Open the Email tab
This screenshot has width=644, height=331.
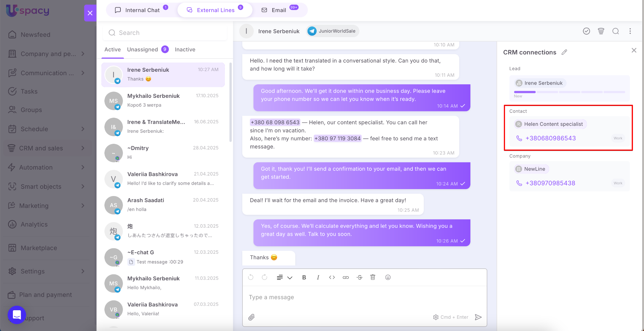[x=279, y=10]
